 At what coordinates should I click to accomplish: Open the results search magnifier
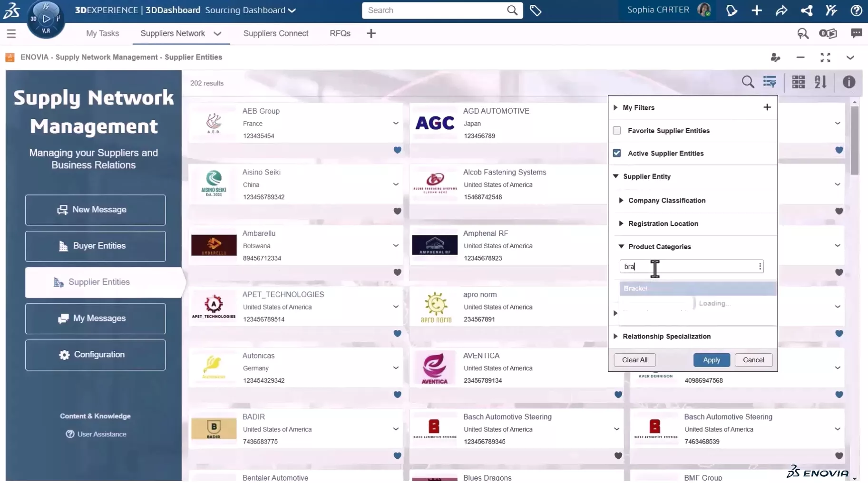[748, 82]
